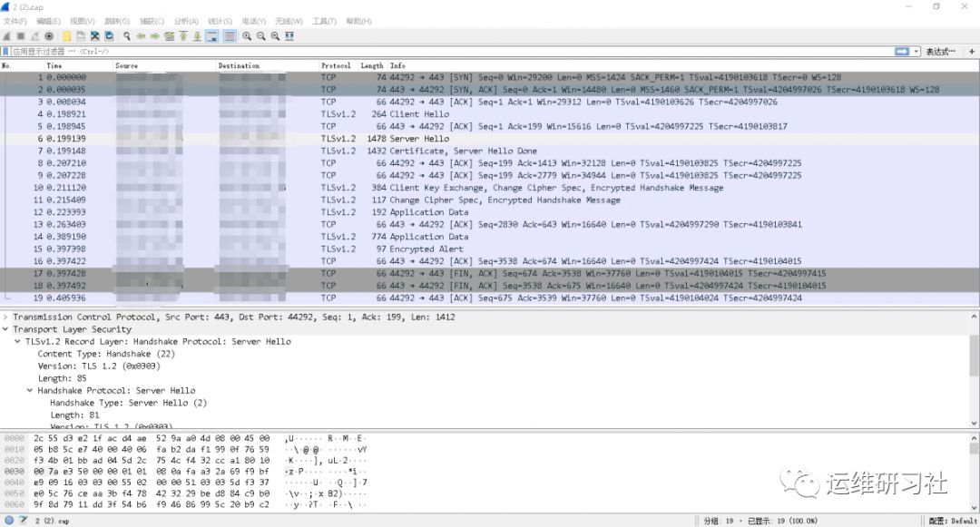Zoom in on packet text
Viewport: 980px width, 527px height.
(247, 36)
